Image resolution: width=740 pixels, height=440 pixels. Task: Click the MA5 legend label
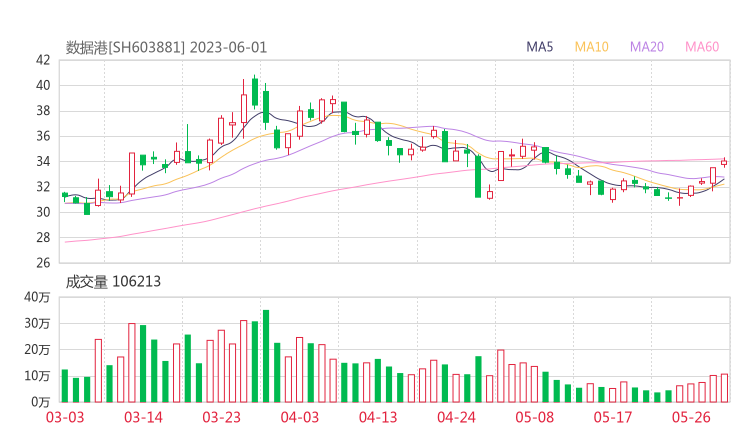[539, 47]
